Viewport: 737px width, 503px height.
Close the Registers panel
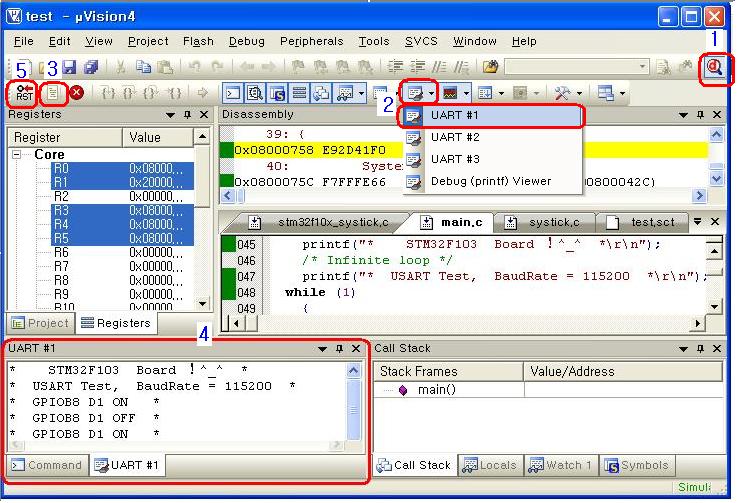click(x=204, y=115)
